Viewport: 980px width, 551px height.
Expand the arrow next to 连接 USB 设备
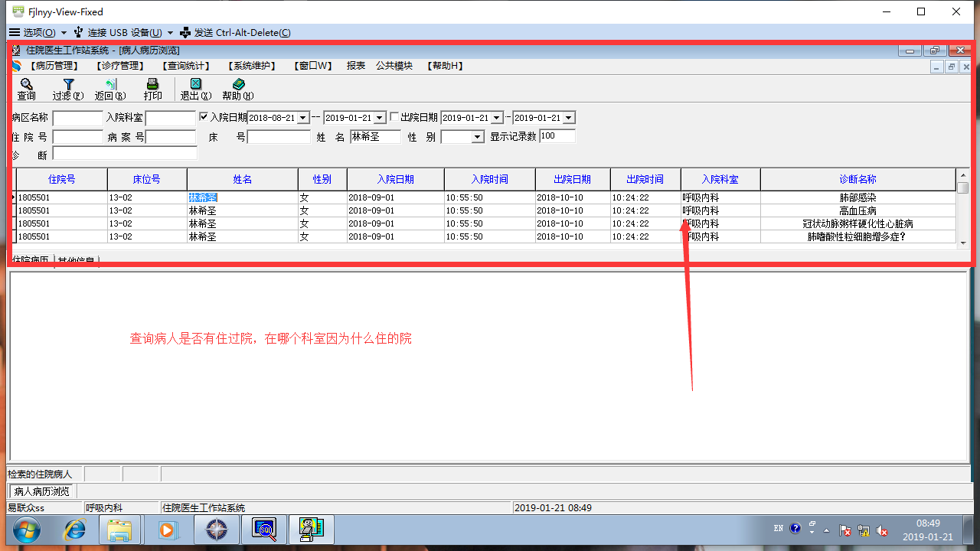170,33
